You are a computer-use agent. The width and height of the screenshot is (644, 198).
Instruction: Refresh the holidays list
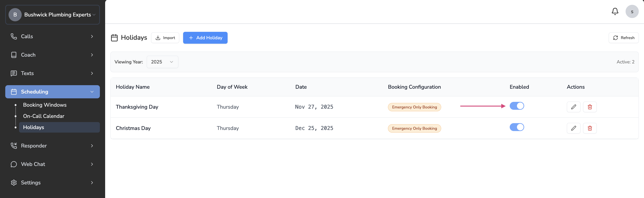pos(623,38)
